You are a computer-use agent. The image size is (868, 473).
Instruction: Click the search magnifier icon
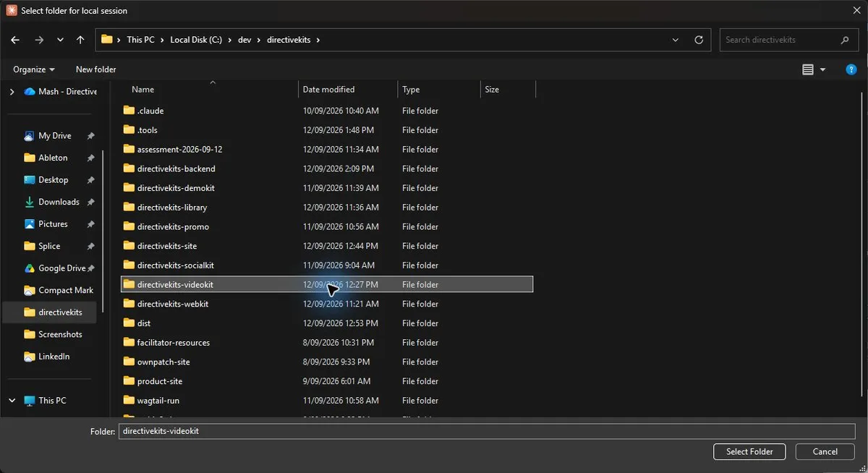click(845, 40)
